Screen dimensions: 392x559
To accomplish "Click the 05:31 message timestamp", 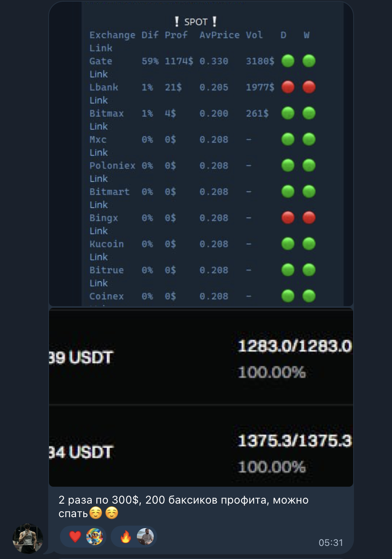I will [x=330, y=543].
